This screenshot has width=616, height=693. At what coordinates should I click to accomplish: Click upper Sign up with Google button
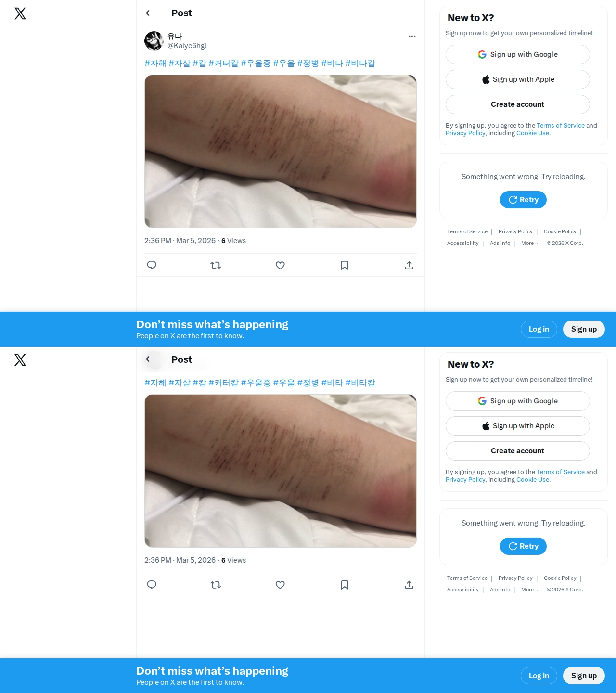tap(518, 54)
